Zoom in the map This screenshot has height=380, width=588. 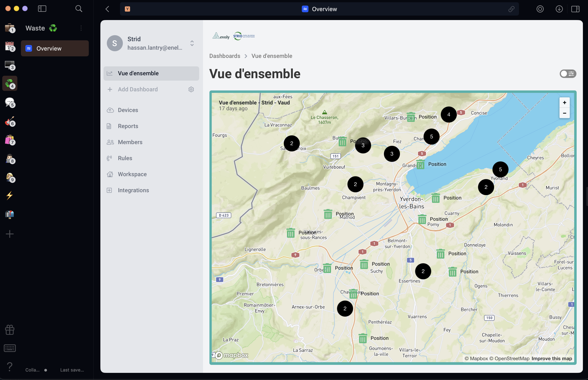(564, 102)
